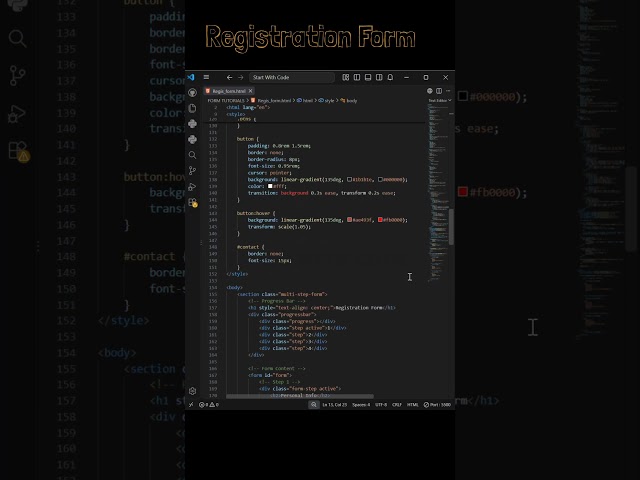This screenshot has width=640, height=480.
Task: Open the #000000 color swatch on line 138
Action: coord(380,180)
